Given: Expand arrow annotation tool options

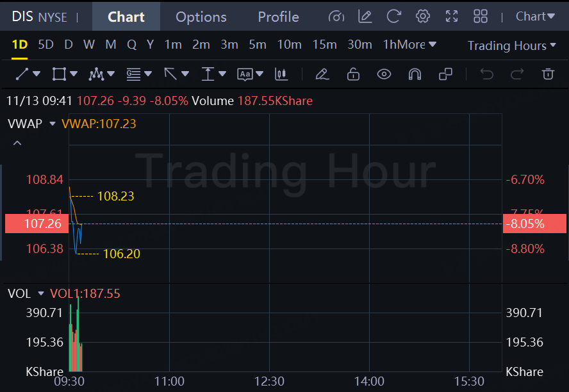Looking at the screenshot, I should pyautogui.click(x=185, y=74).
